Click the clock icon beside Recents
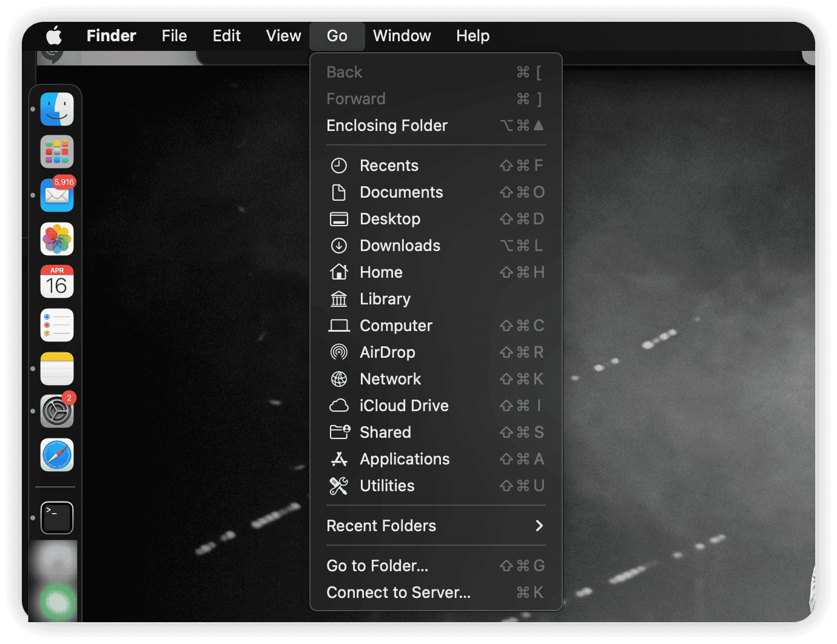The height and width of the screenshot is (644, 837). (339, 166)
